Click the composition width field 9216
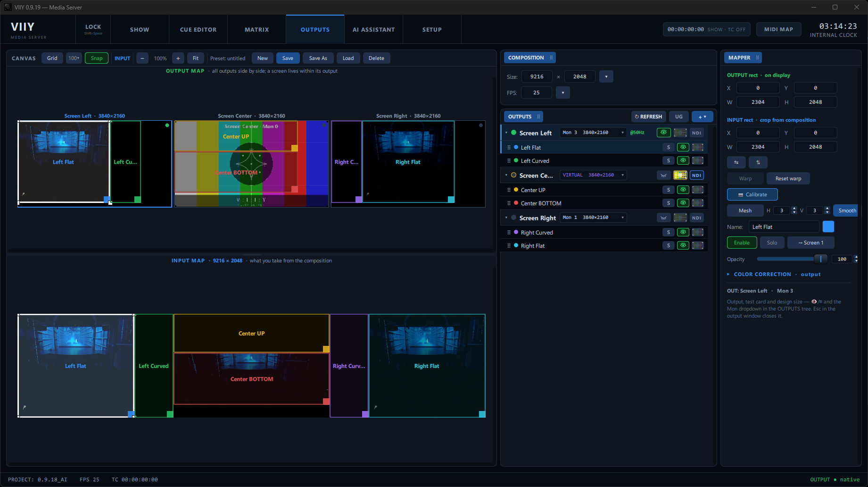868x487 pixels. tap(537, 76)
